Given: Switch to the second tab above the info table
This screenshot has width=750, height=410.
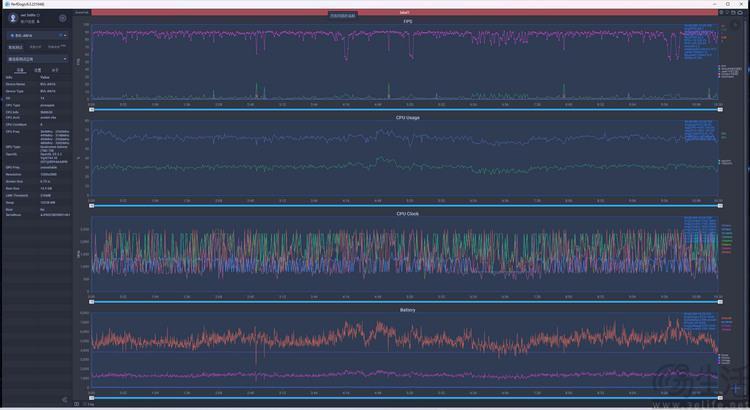Looking at the screenshot, I should 37,70.
